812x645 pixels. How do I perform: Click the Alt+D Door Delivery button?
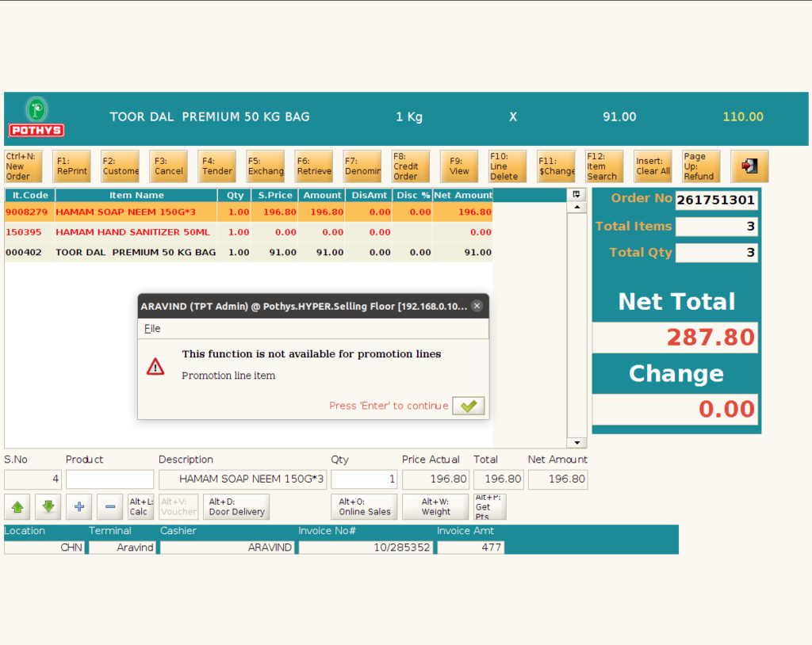(x=237, y=507)
